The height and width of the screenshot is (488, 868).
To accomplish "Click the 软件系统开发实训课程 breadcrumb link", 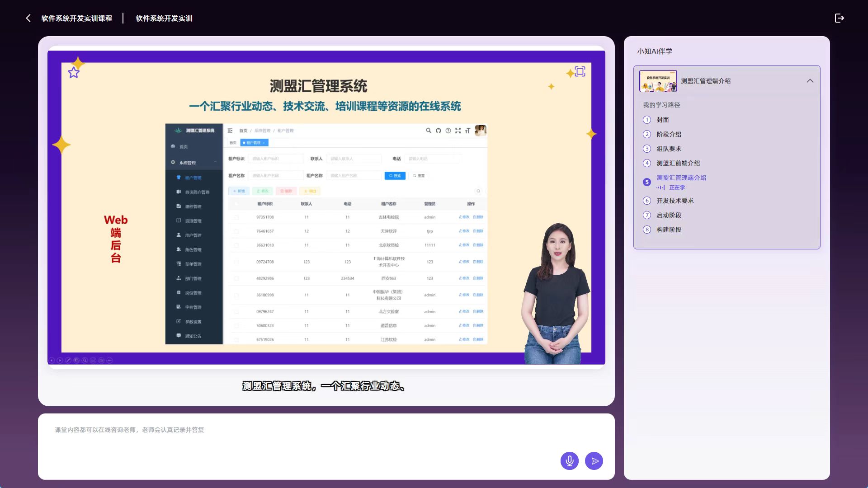I will [x=76, y=18].
